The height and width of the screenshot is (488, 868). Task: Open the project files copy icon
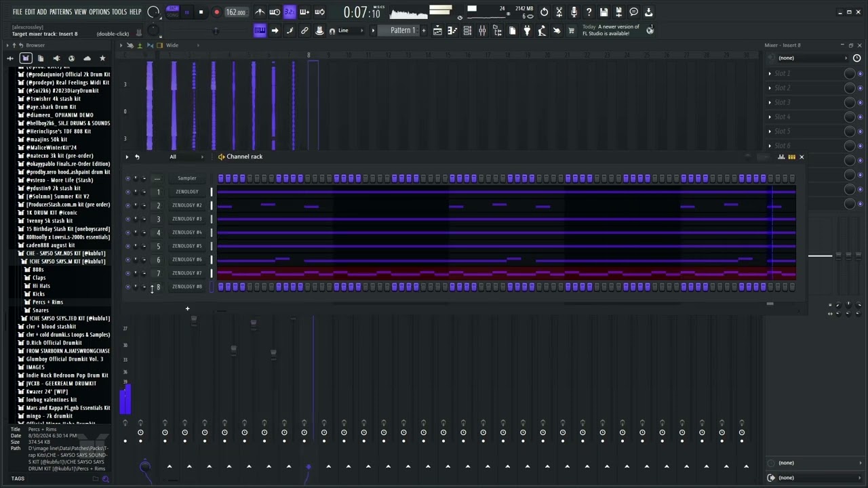coord(512,30)
